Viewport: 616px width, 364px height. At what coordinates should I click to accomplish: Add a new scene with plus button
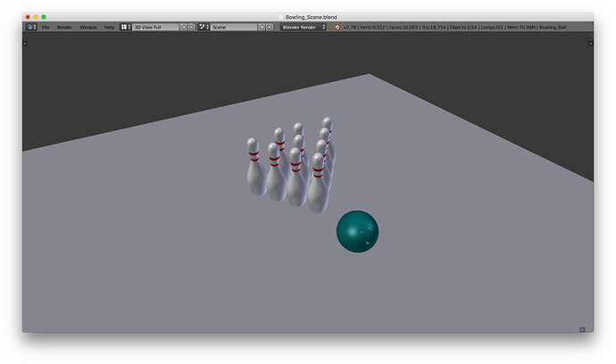tap(262, 27)
